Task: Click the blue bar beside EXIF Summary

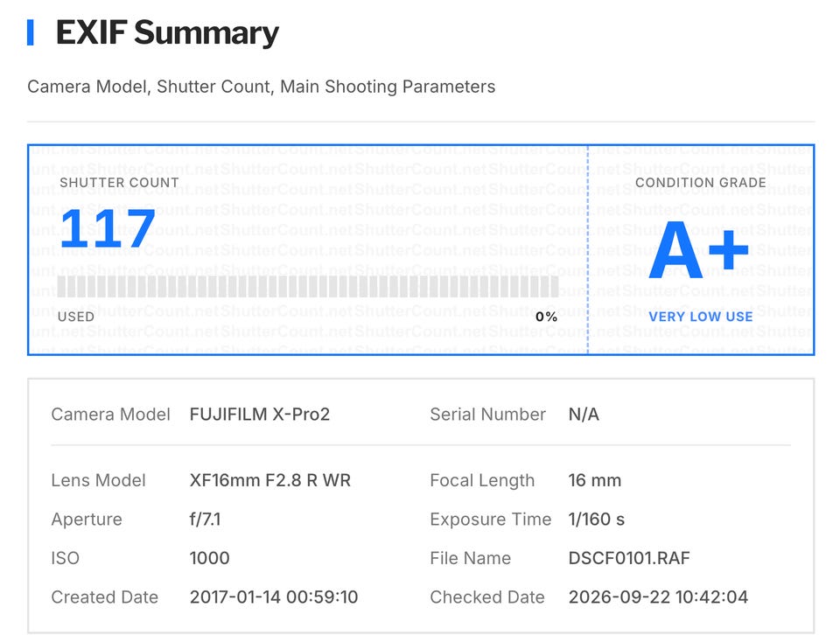Action: coord(31,32)
